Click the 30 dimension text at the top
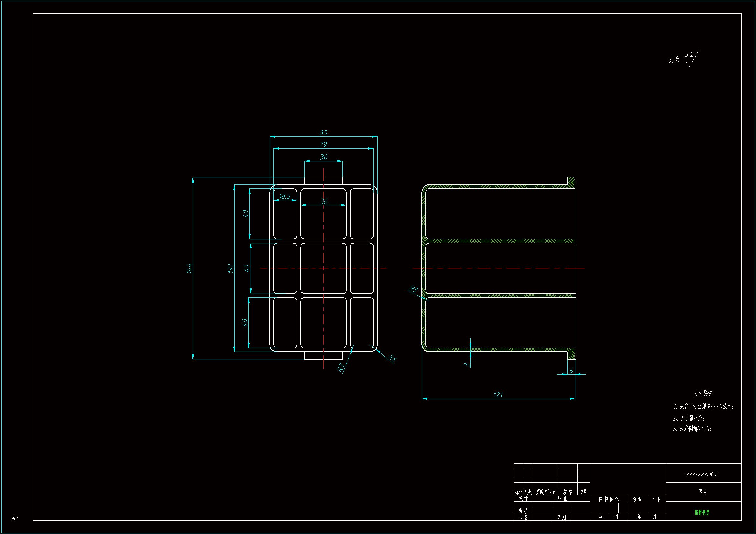 pyautogui.click(x=323, y=157)
